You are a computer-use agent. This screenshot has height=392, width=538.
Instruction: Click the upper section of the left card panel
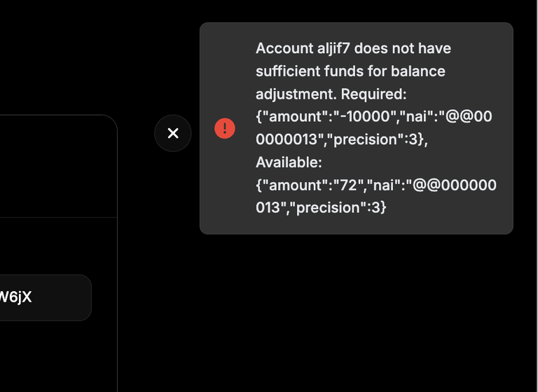click(x=58, y=166)
